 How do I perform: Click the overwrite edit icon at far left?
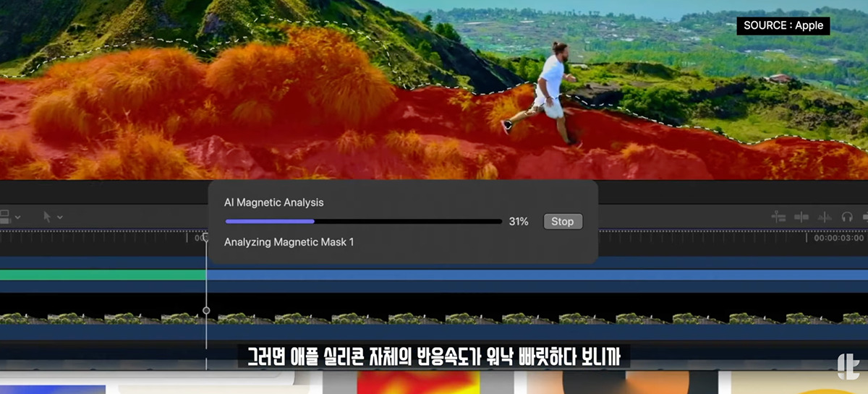tap(4, 217)
